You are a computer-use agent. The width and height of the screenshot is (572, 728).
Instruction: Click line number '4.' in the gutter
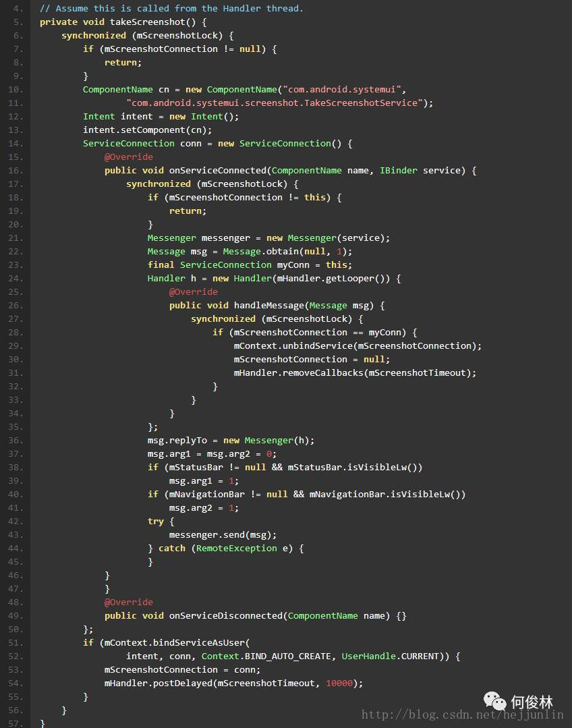pos(18,8)
